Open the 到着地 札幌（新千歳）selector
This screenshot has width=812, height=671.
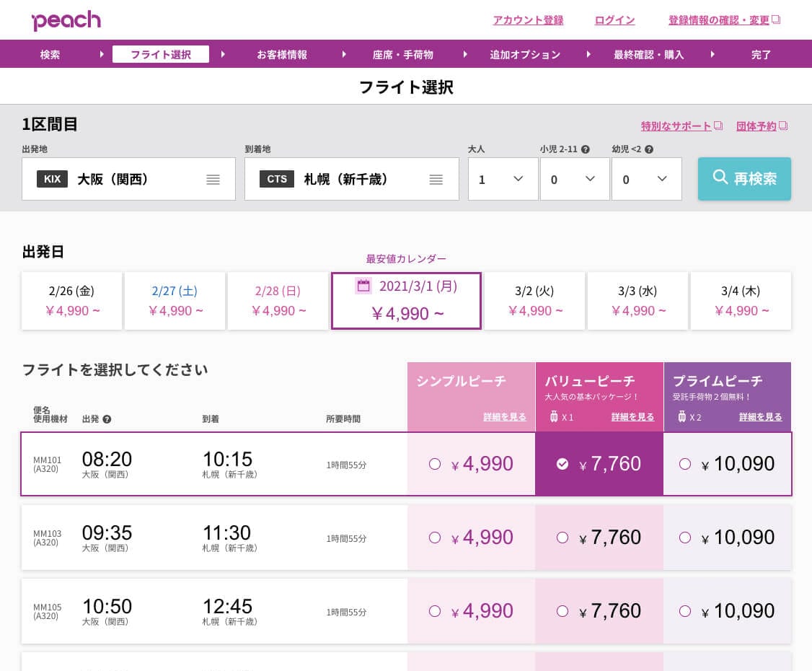(x=352, y=179)
